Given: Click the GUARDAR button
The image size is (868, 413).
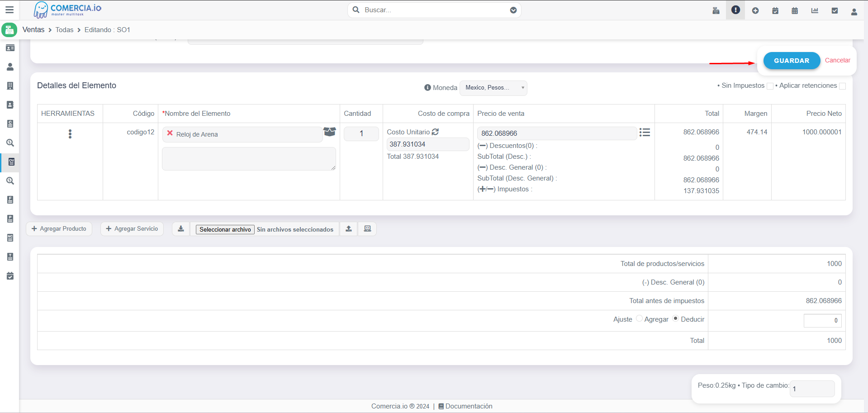Looking at the screenshot, I should click(792, 61).
